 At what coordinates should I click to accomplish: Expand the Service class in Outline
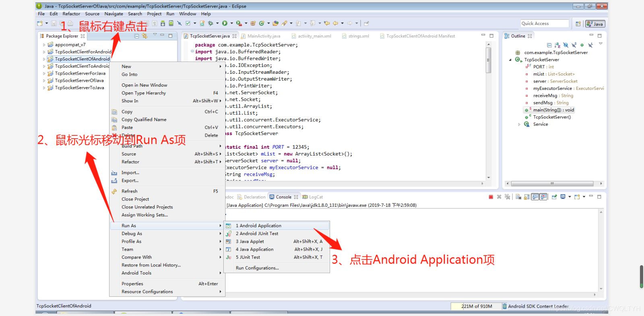tap(519, 125)
